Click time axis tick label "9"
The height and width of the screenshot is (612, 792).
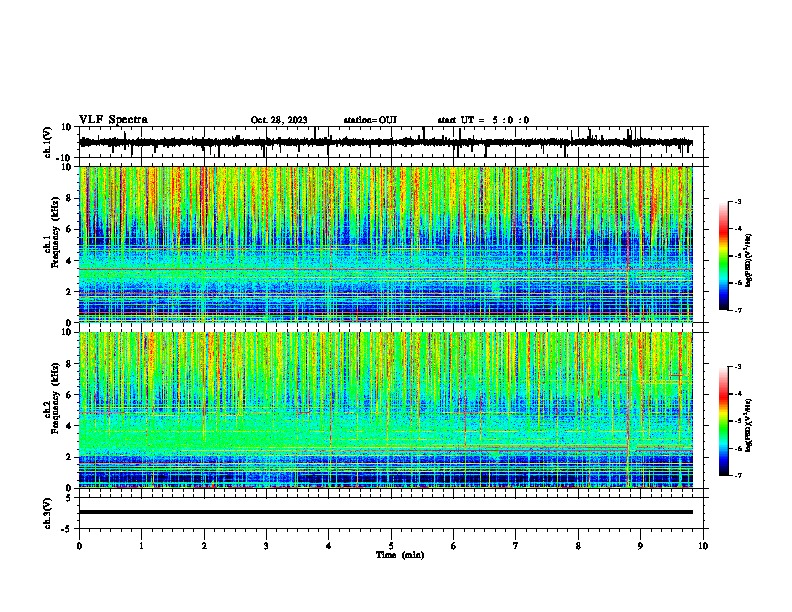point(640,546)
